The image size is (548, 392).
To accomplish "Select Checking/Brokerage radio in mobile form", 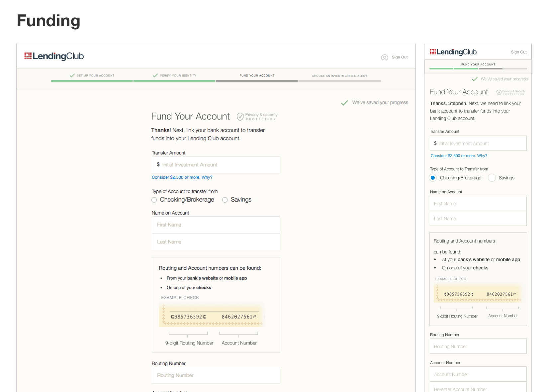I will click(433, 178).
